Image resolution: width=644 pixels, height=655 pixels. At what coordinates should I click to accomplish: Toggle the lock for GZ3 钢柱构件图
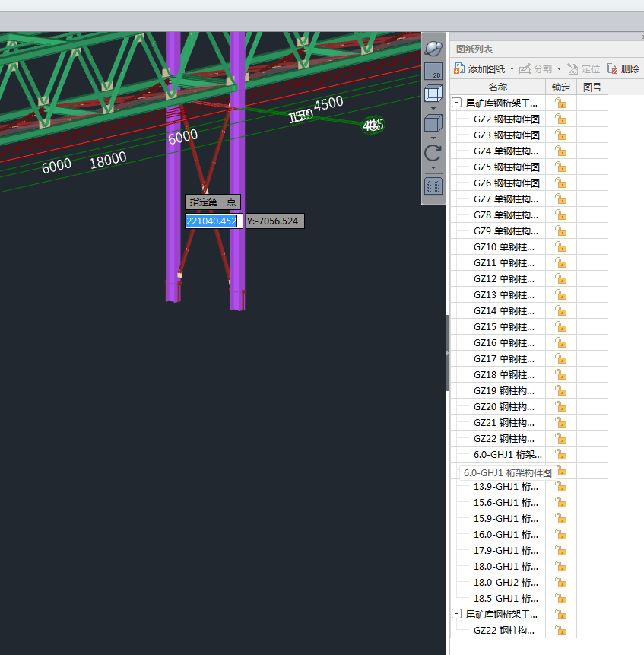pyautogui.click(x=560, y=135)
